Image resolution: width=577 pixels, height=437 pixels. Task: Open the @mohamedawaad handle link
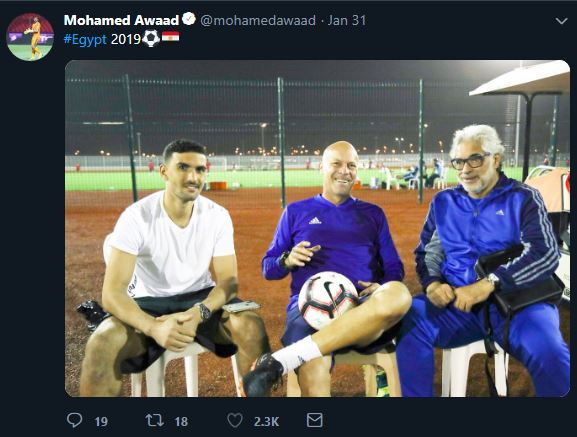258,20
